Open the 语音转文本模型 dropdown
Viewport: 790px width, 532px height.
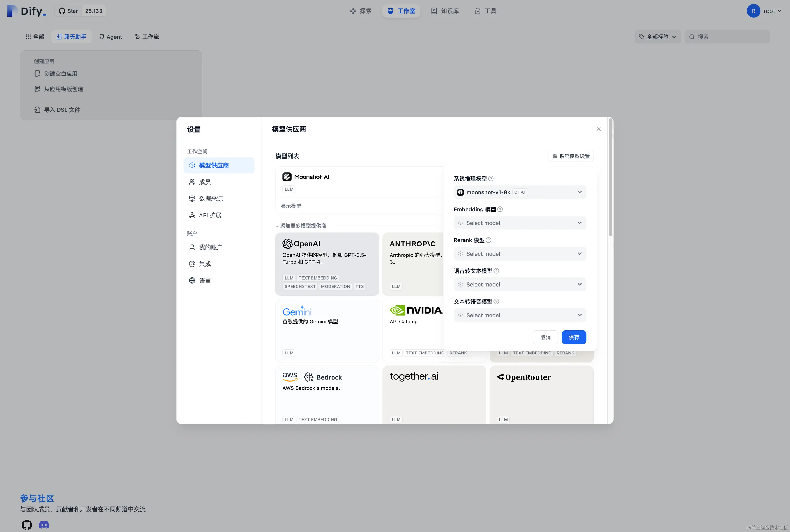click(x=520, y=284)
